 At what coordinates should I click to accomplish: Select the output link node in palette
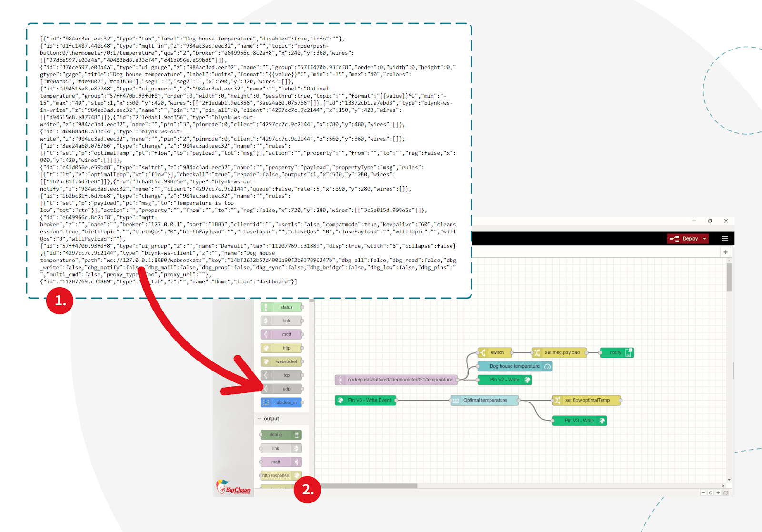(281, 448)
